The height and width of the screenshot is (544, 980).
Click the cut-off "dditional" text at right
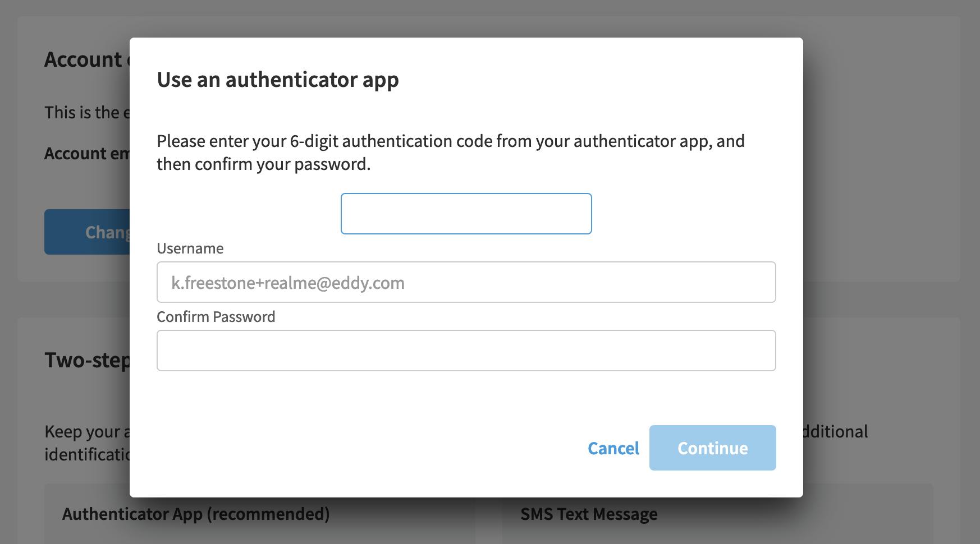tap(835, 431)
